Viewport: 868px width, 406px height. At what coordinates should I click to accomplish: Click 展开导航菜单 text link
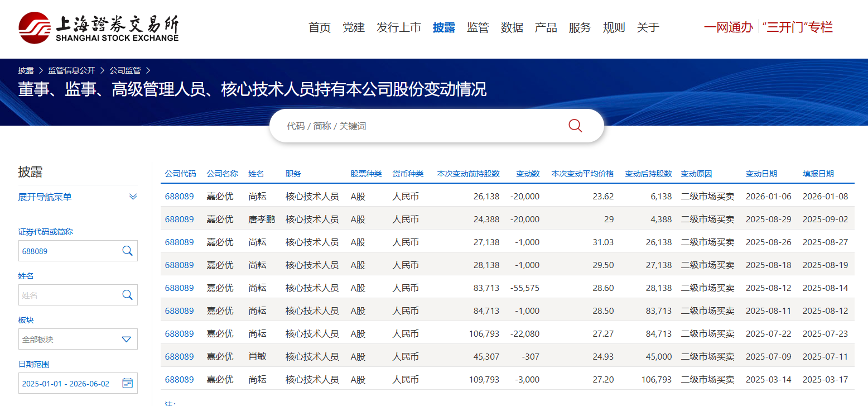pyautogui.click(x=45, y=197)
